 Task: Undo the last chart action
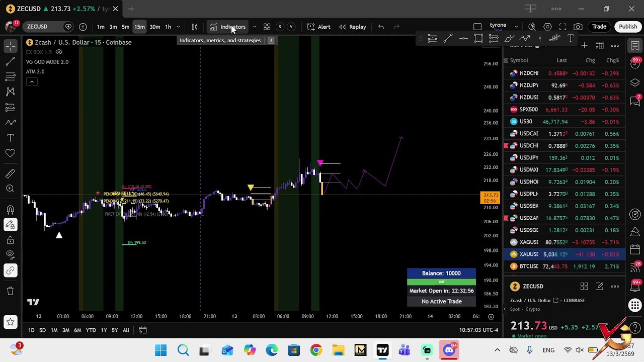pyautogui.click(x=381, y=27)
